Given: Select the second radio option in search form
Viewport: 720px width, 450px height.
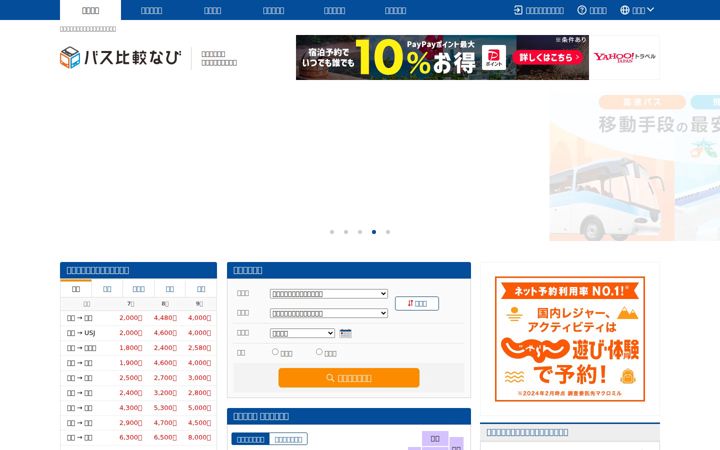Looking at the screenshot, I should tap(319, 352).
